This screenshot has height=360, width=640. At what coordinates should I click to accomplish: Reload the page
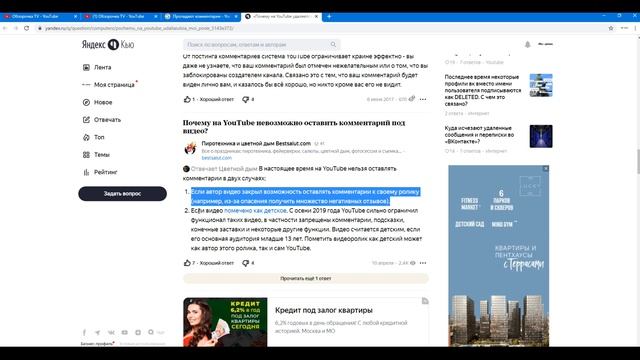pos(27,28)
